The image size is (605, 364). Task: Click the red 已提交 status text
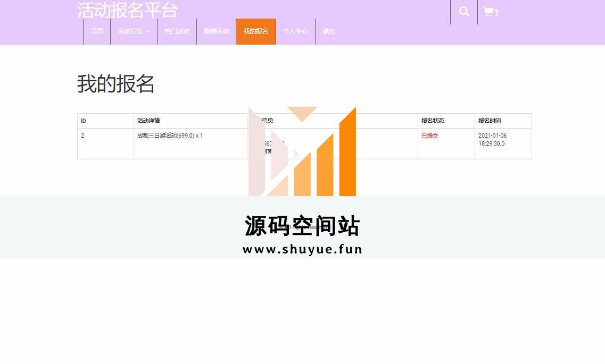click(430, 136)
